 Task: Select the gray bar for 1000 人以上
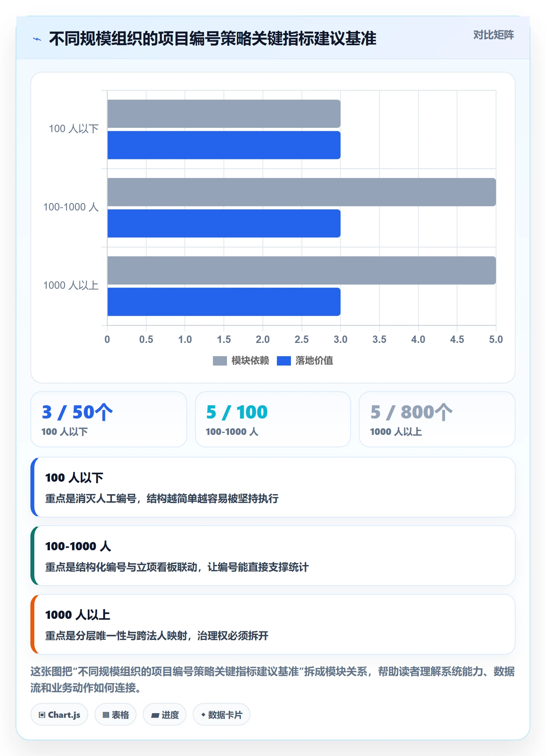pyautogui.click(x=302, y=270)
